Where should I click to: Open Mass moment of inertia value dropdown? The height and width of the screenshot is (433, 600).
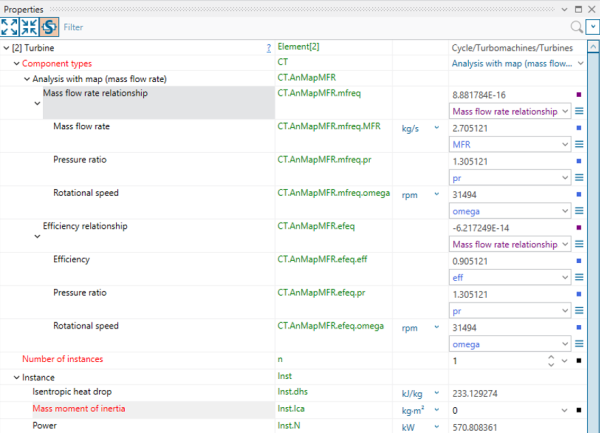pyautogui.click(x=564, y=410)
